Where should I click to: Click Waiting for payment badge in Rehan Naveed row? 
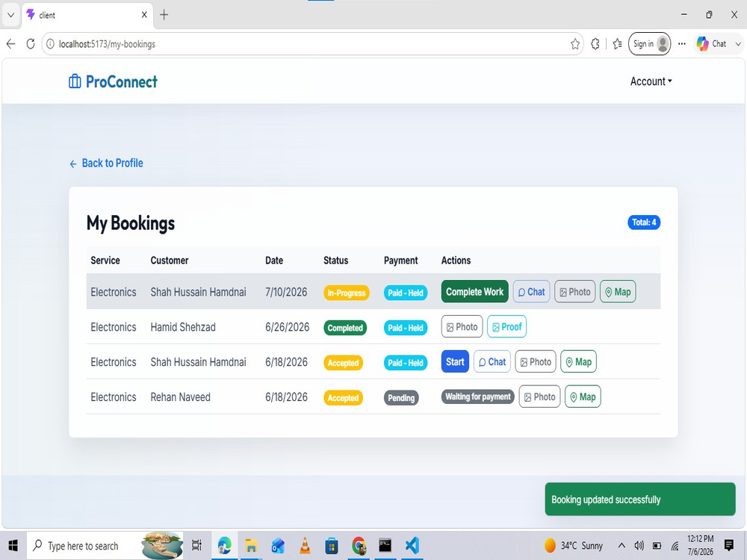pos(478,396)
